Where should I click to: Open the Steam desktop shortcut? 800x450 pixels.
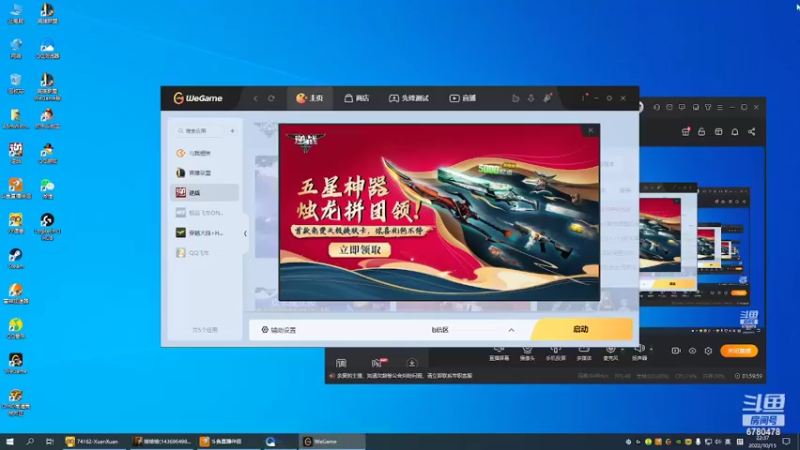16,259
